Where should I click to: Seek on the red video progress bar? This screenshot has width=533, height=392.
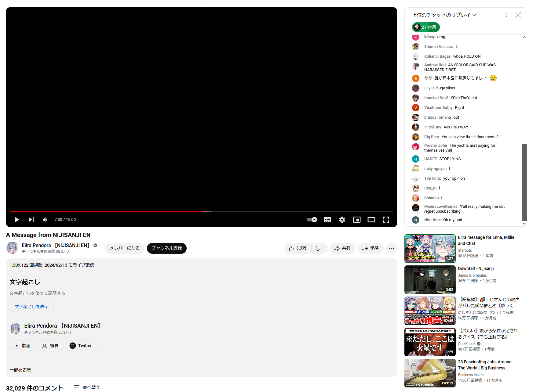pos(122,212)
